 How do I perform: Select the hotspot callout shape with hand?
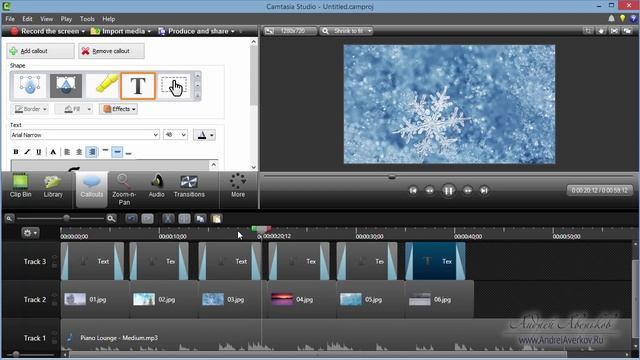pos(174,86)
